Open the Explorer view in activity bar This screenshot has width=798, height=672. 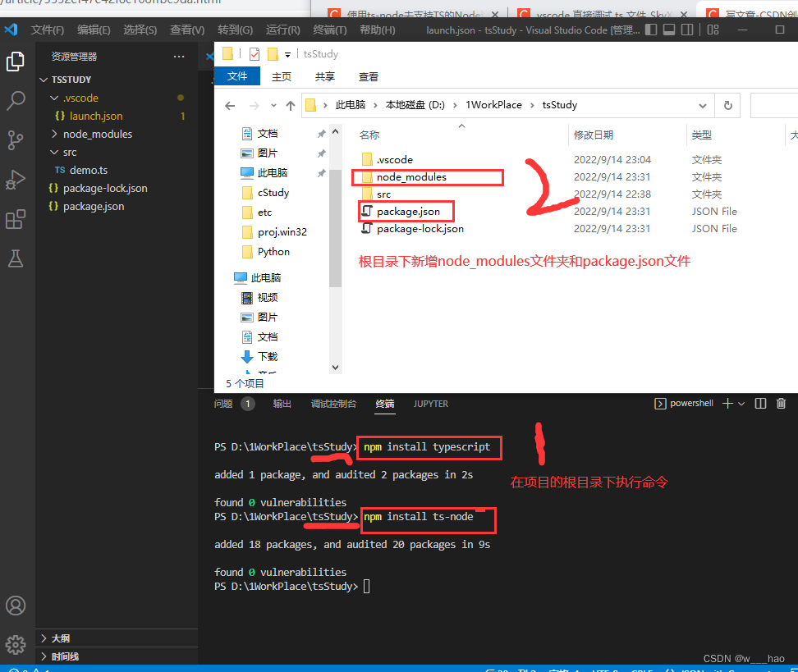(16, 62)
